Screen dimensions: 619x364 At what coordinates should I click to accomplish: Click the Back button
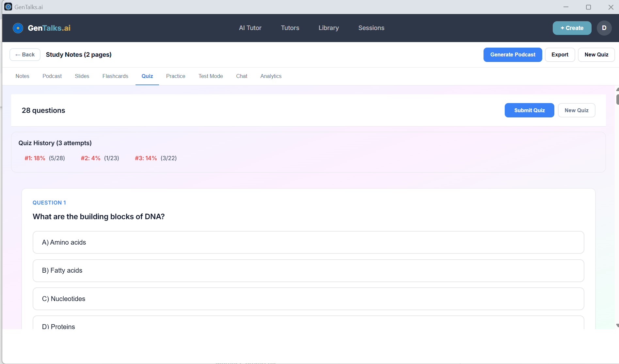(x=25, y=55)
